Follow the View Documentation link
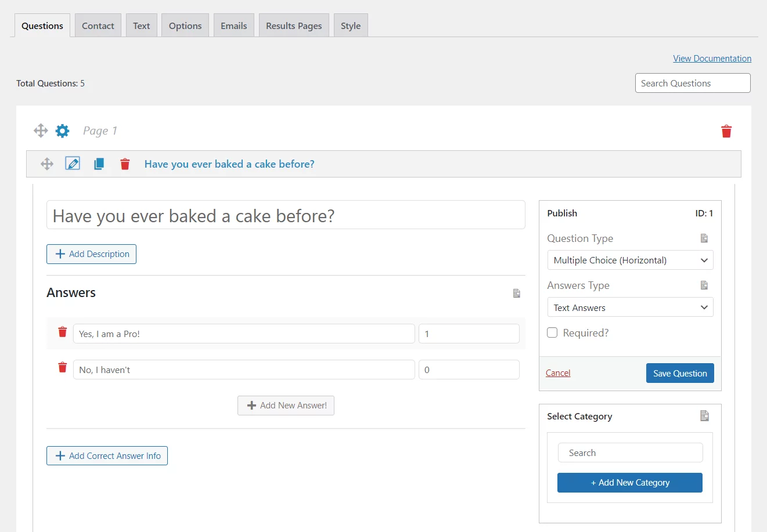The width and height of the screenshot is (767, 532). pyautogui.click(x=712, y=59)
